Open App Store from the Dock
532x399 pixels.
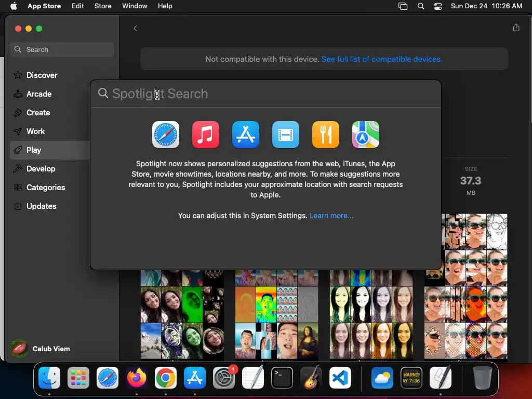tap(195, 378)
